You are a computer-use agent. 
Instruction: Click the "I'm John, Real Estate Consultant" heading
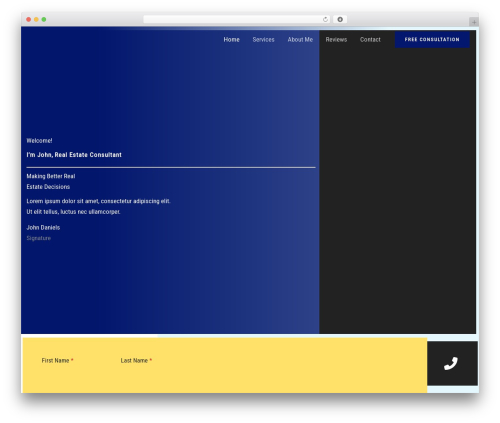[74, 155]
